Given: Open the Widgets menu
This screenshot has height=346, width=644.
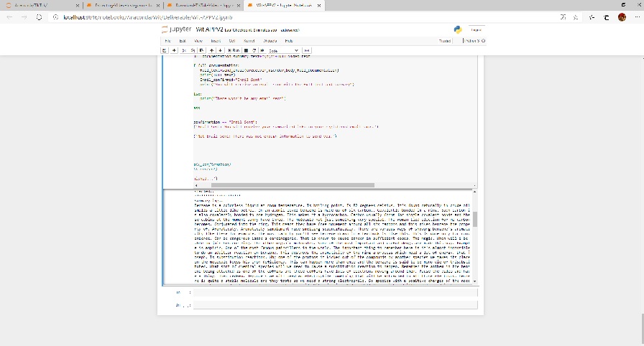Looking at the screenshot, I should (x=270, y=41).
